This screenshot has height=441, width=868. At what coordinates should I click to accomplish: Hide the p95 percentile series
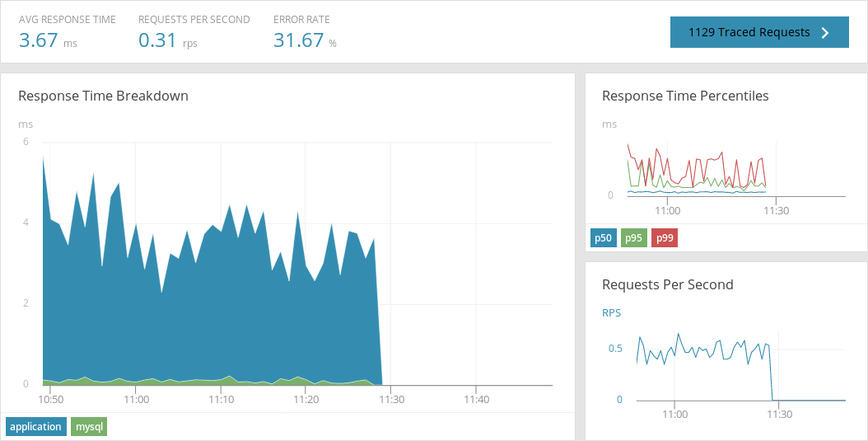click(634, 238)
